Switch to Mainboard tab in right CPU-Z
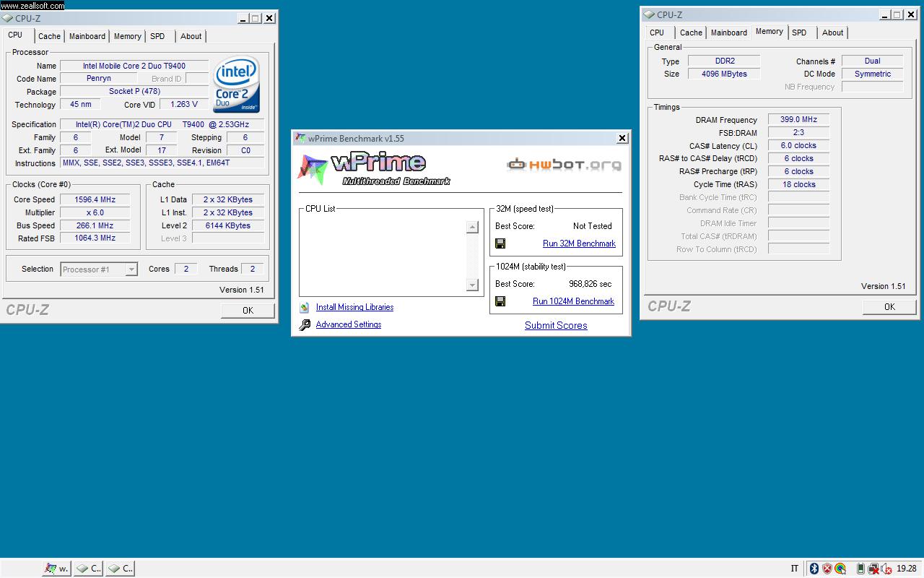The width and height of the screenshot is (924, 578). click(x=729, y=33)
